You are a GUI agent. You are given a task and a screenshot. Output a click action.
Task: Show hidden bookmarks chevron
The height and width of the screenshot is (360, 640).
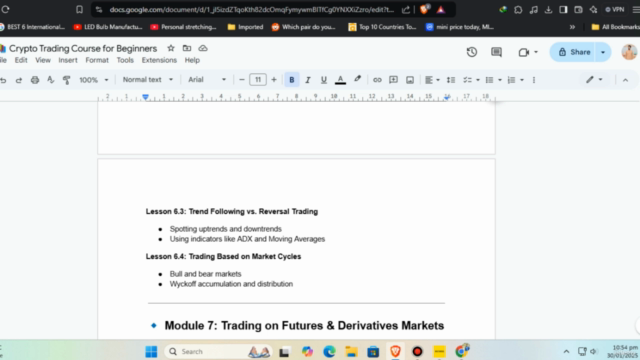tap(572, 27)
